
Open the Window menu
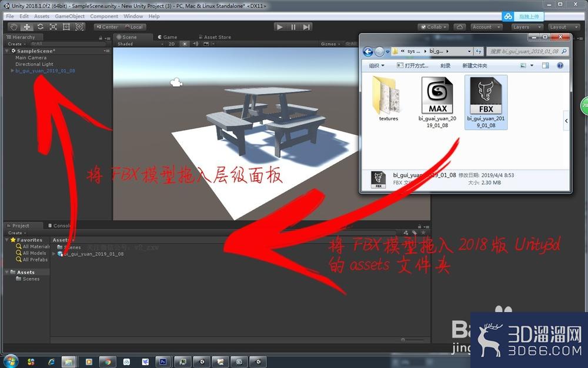(x=133, y=16)
